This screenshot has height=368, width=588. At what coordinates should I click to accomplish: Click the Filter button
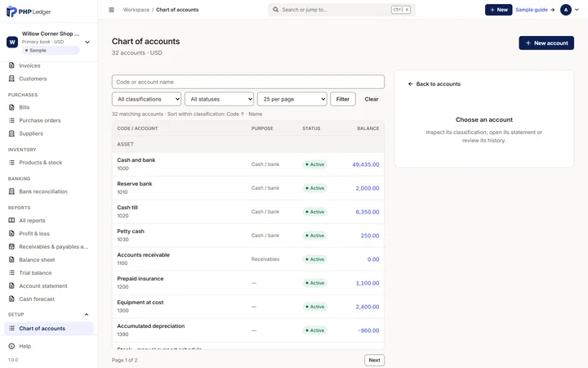(343, 99)
